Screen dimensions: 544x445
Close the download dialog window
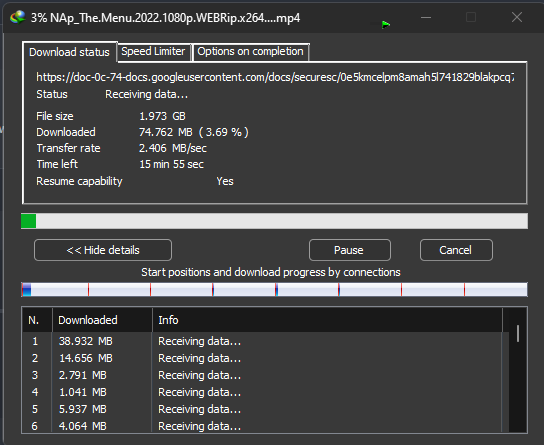[517, 17]
